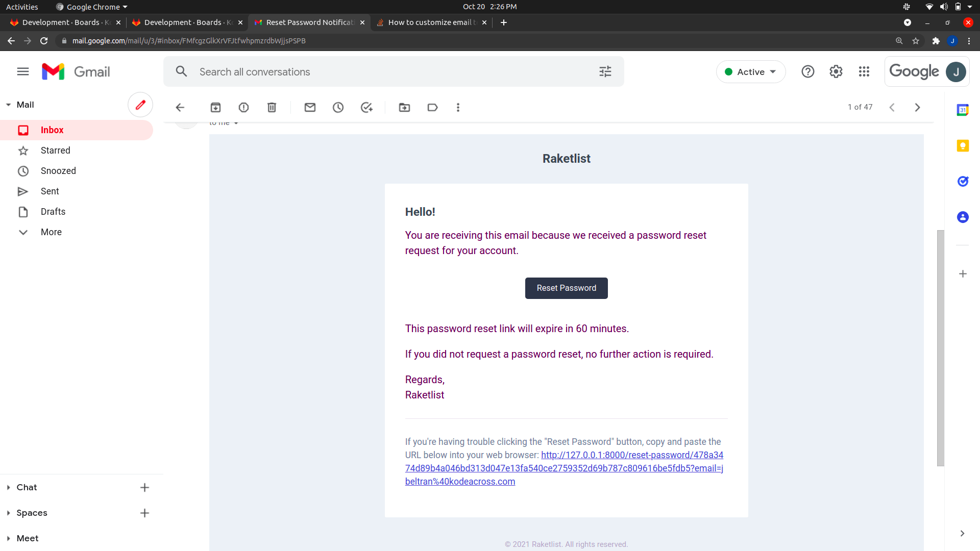Bookmark this page with the star icon

click(916, 41)
